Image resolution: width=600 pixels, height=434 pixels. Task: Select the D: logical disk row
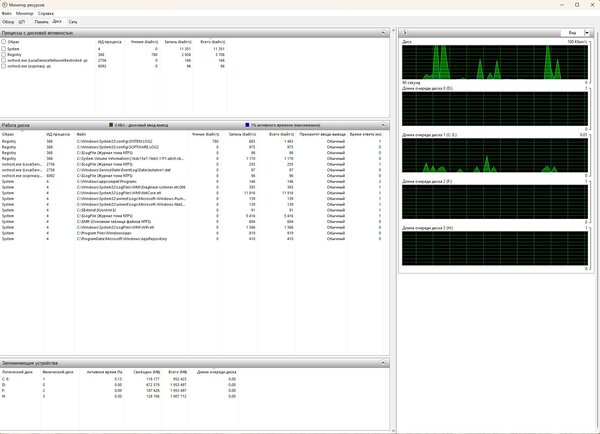coord(119,385)
